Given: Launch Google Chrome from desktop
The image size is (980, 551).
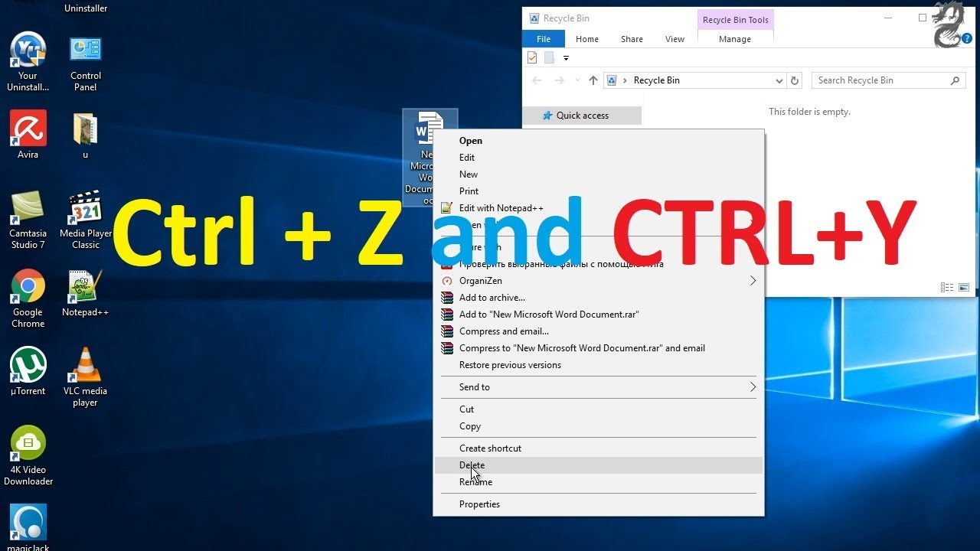Looking at the screenshot, I should pos(28,298).
